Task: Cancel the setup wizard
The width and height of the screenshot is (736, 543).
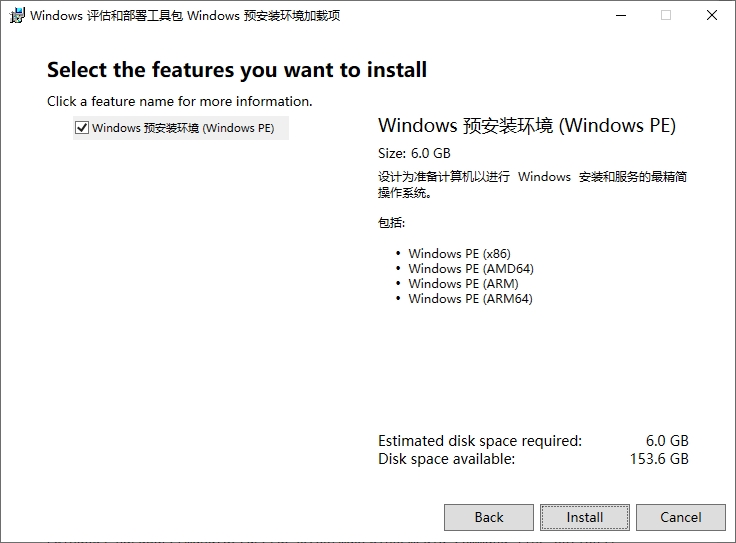Action: click(x=681, y=517)
